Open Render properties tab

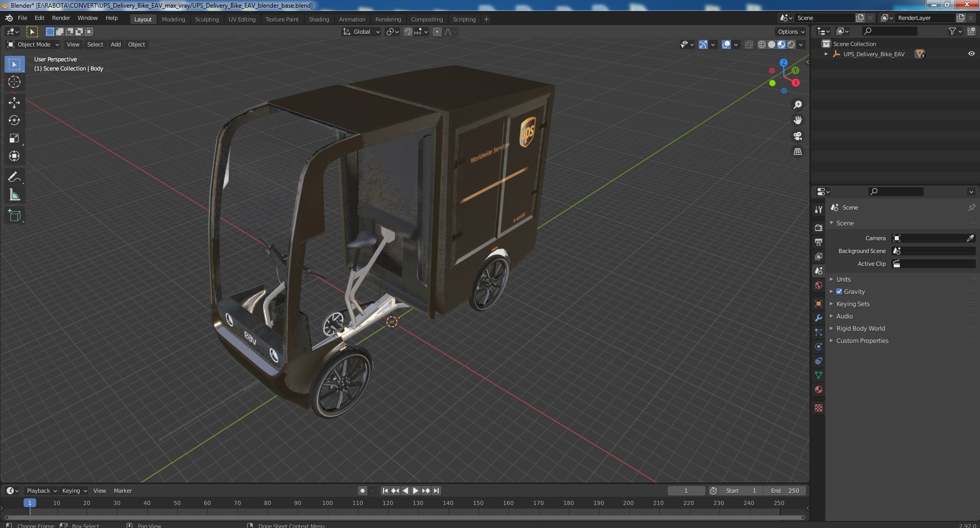tap(819, 227)
